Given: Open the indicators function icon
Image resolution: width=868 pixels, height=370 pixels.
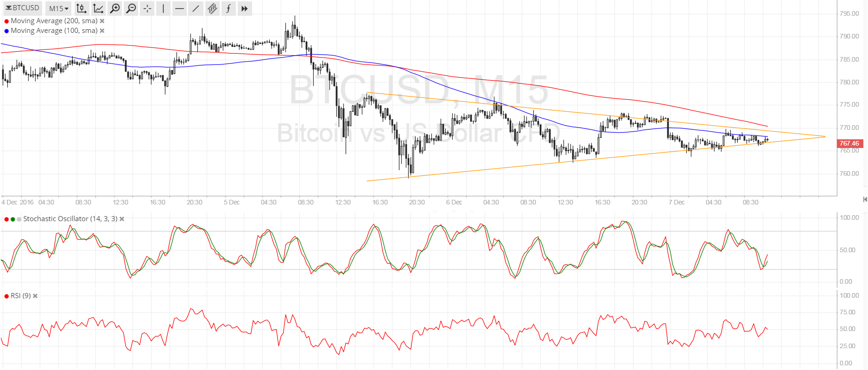Looking at the screenshot, I should (x=228, y=8).
